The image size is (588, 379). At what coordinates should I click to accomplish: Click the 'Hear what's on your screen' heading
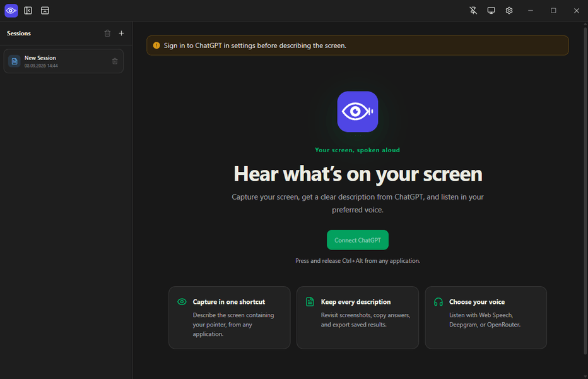[x=358, y=174]
